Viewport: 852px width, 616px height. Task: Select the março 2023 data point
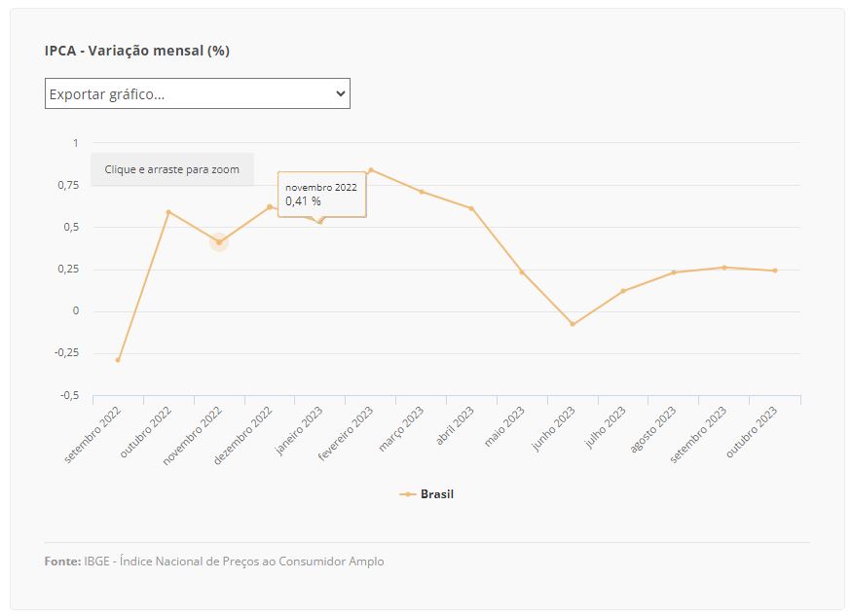pos(422,192)
